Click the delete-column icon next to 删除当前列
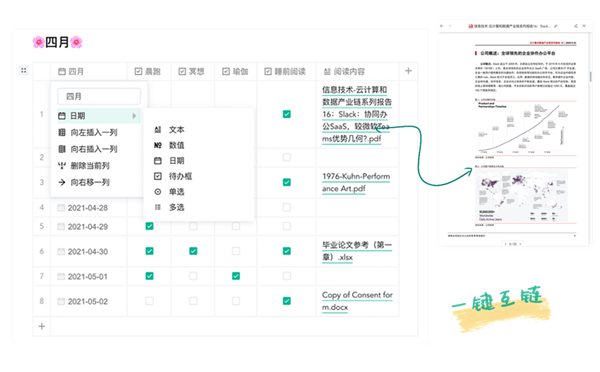600x372 pixels. point(62,165)
